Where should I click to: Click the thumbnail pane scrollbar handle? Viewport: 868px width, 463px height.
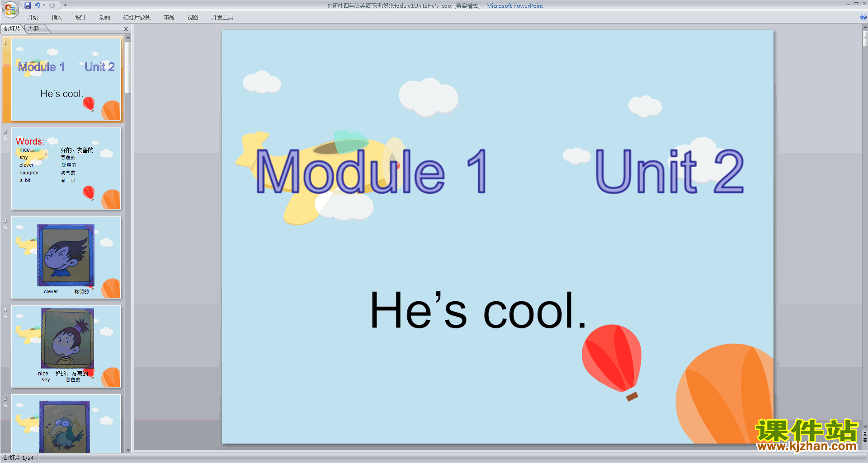coord(128,67)
